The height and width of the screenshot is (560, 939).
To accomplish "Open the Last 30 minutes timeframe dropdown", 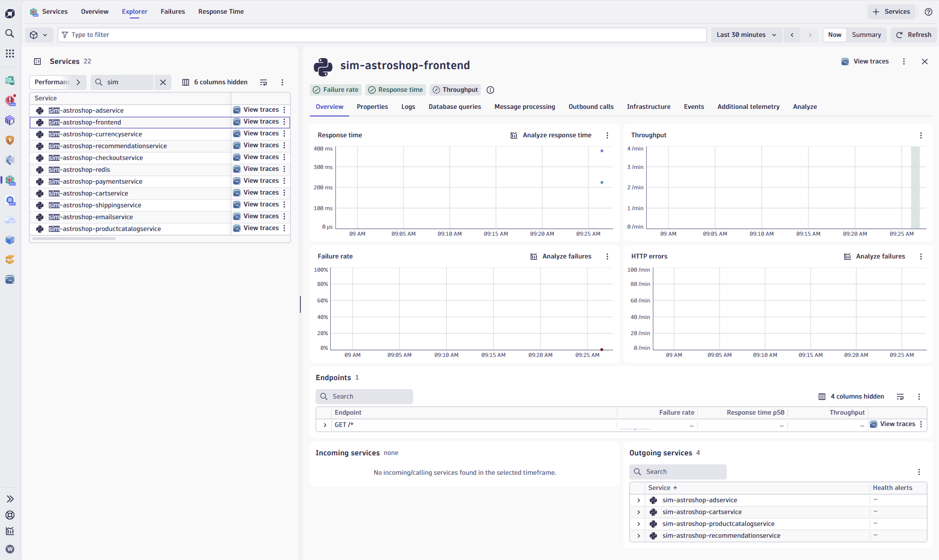I will pos(746,35).
